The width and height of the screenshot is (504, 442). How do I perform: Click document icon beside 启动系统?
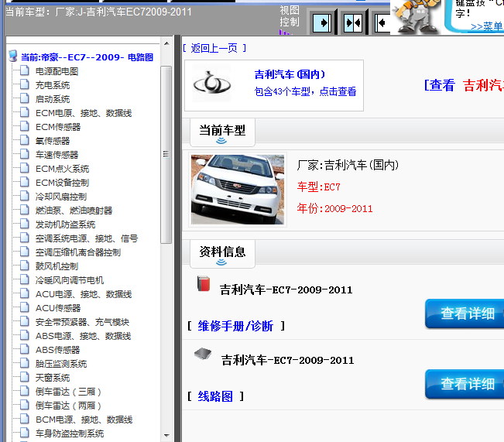[x=25, y=98]
